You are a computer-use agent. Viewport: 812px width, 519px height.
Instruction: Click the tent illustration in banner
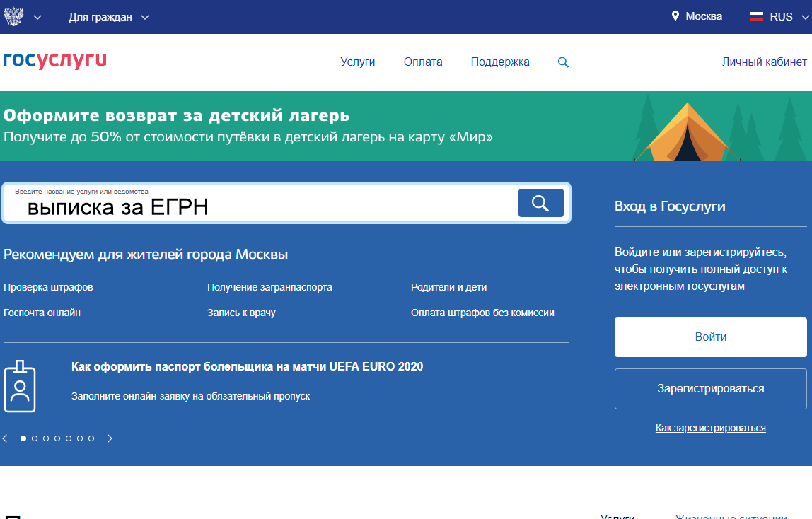pyautogui.click(x=688, y=132)
